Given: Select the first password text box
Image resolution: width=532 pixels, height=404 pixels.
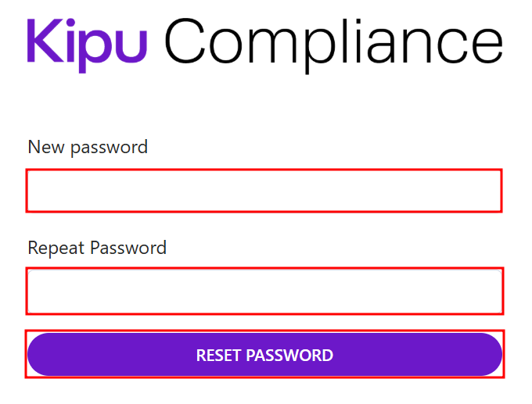Looking at the screenshot, I should tap(264, 191).
